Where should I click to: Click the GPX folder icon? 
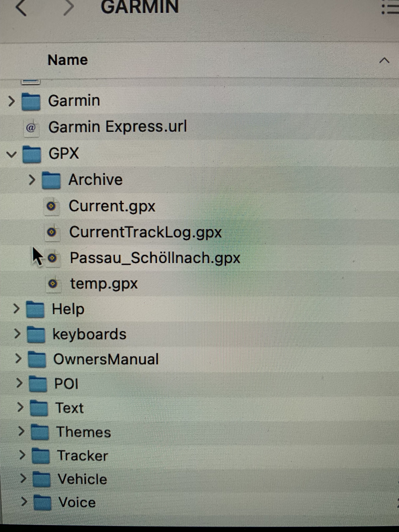click(x=32, y=154)
